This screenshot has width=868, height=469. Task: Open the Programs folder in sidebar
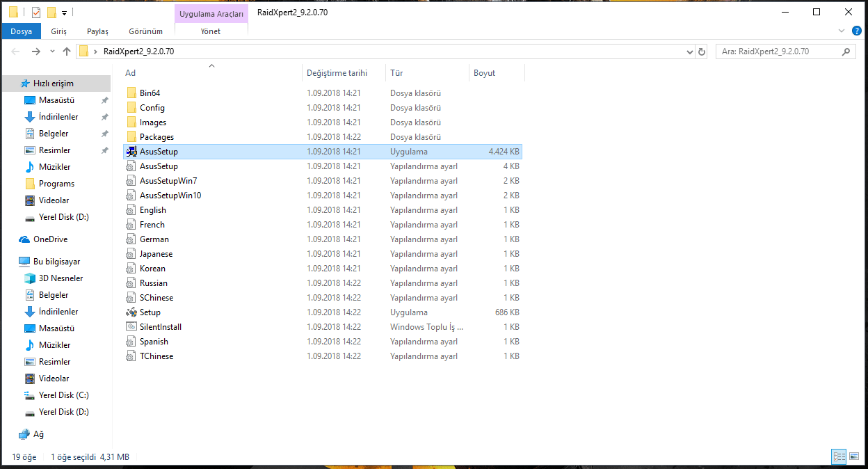pyautogui.click(x=56, y=184)
